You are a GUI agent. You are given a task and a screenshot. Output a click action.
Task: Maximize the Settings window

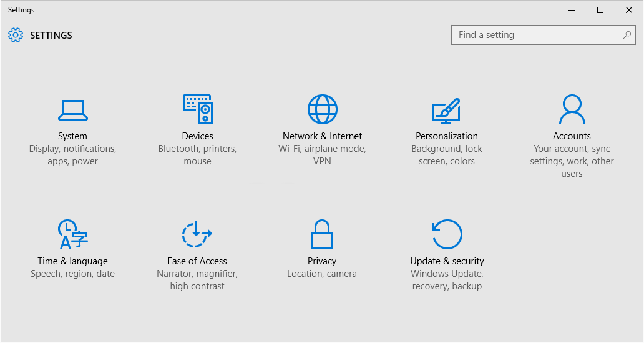click(600, 10)
